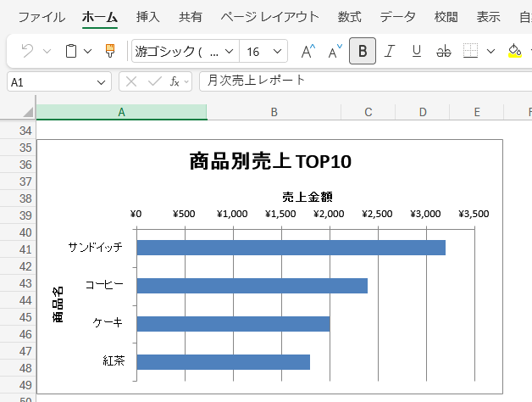The width and height of the screenshot is (532, 402).
Task: Click the 紅茶 category label
Action: (114, 360)
